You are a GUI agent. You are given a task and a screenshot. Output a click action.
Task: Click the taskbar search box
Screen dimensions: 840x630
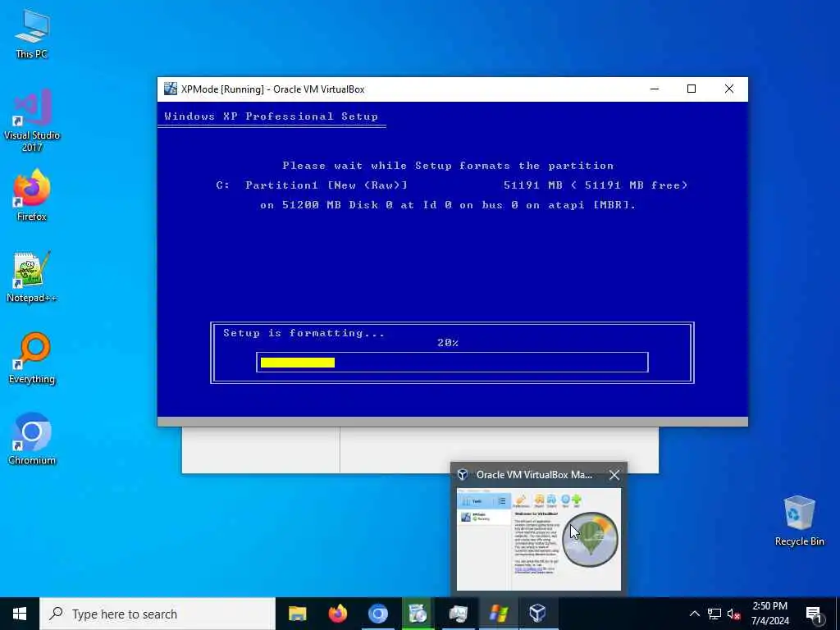coord(157,614)
